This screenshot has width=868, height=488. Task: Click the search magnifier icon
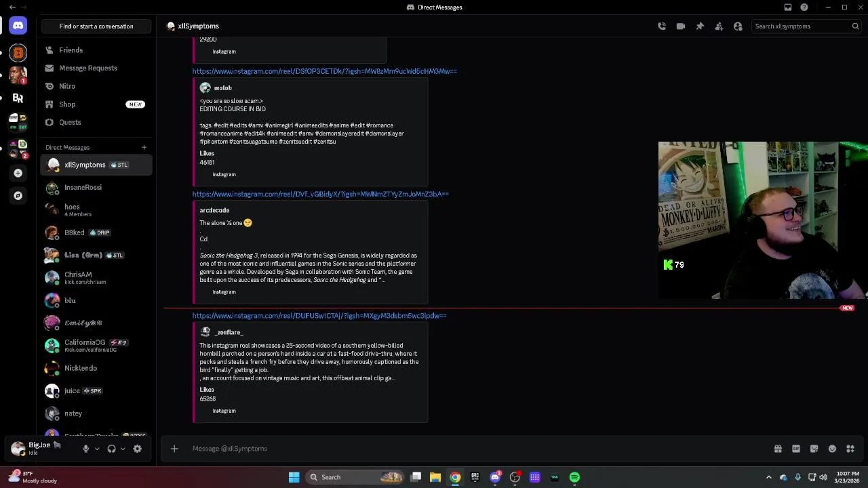855,26
